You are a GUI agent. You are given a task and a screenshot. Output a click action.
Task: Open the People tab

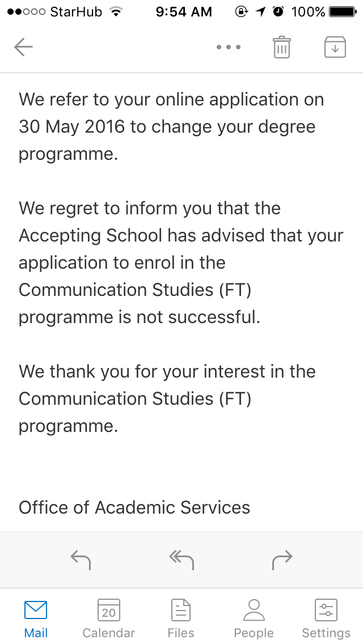click(253, 617)
